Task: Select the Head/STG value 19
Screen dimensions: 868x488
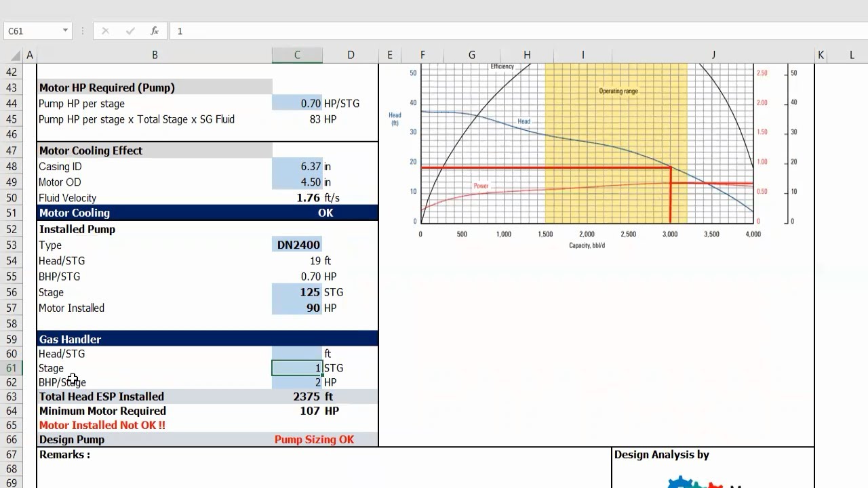Action: 297,260
